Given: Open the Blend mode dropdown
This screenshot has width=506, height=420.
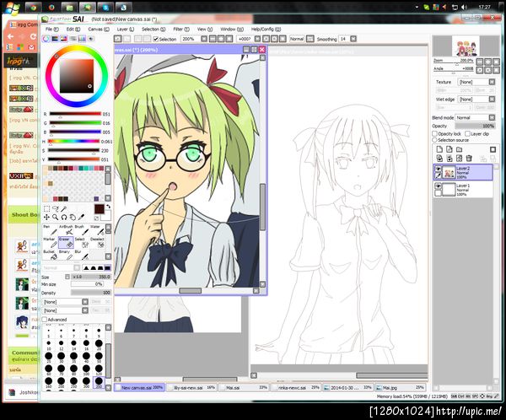Looking at the screenshot, I should [492, 117].
